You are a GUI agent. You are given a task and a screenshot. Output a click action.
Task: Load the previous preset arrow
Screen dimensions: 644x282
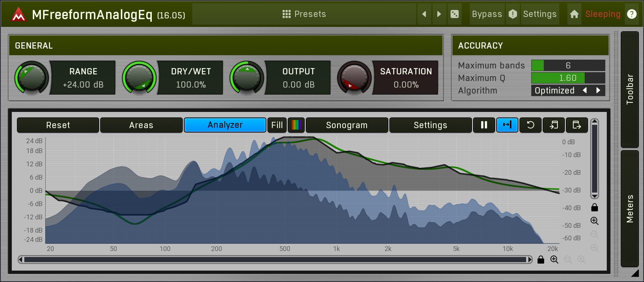click(424, 14)
